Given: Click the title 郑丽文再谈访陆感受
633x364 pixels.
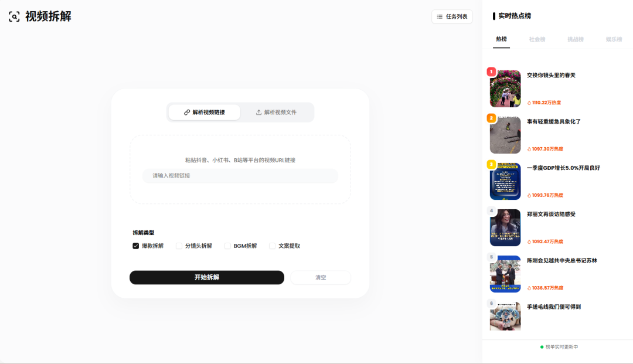Looking at the screenshot, I should point(551,215).
